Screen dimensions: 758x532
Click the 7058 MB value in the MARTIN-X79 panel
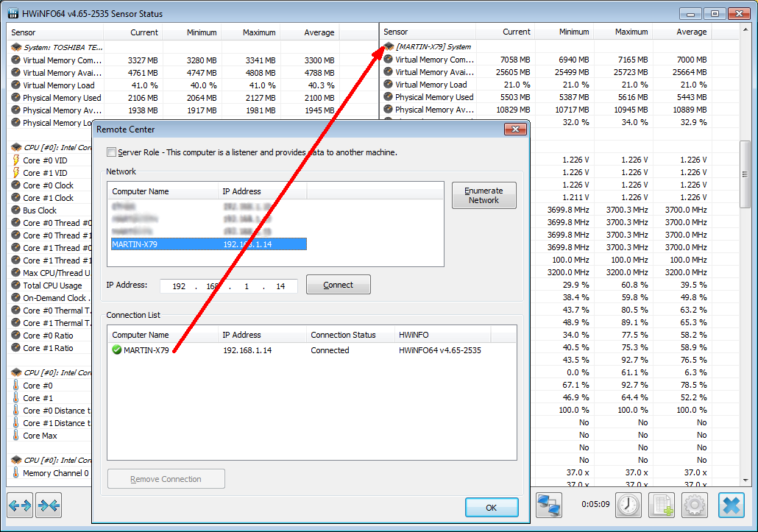(x=515, y=60)
